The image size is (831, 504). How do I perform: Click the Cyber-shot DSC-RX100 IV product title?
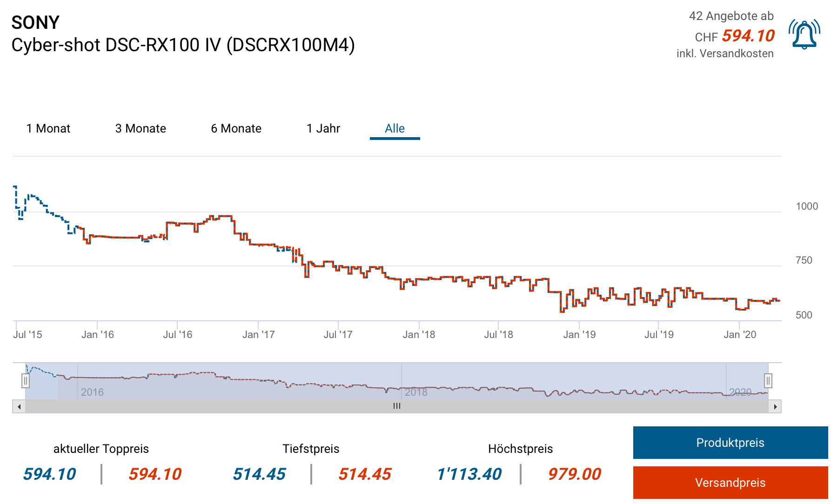[x=183, y=45]
